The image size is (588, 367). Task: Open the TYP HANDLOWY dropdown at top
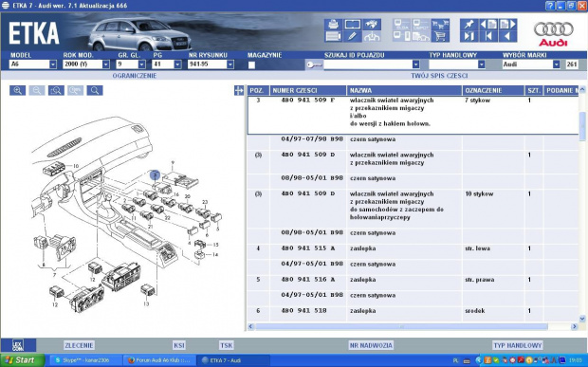[482, 64]
